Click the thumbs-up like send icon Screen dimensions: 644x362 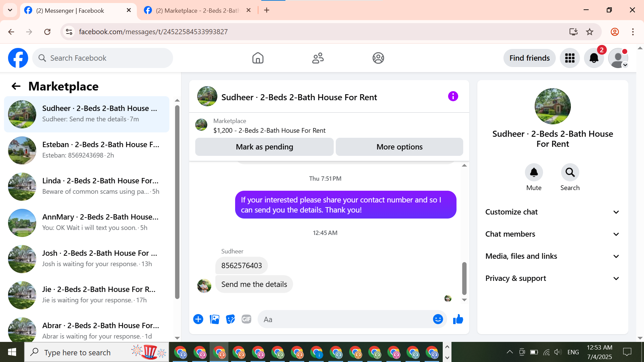click(458, 319)
